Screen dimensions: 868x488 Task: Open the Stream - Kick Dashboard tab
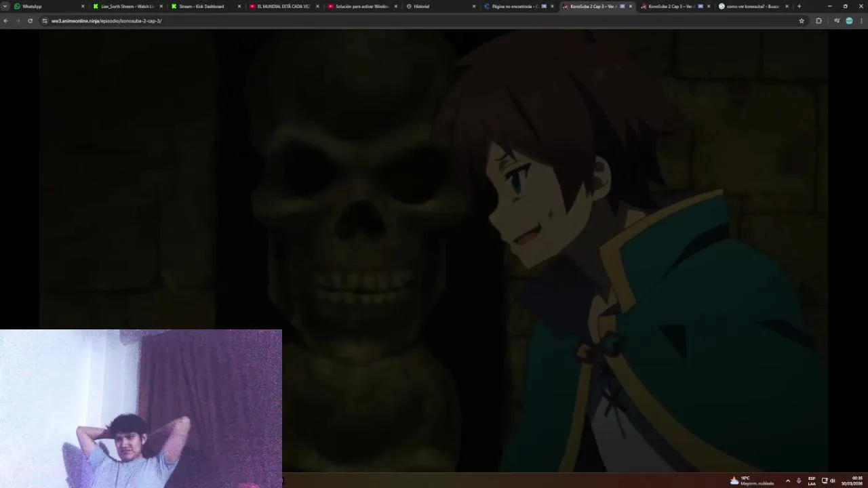[205, 6]
